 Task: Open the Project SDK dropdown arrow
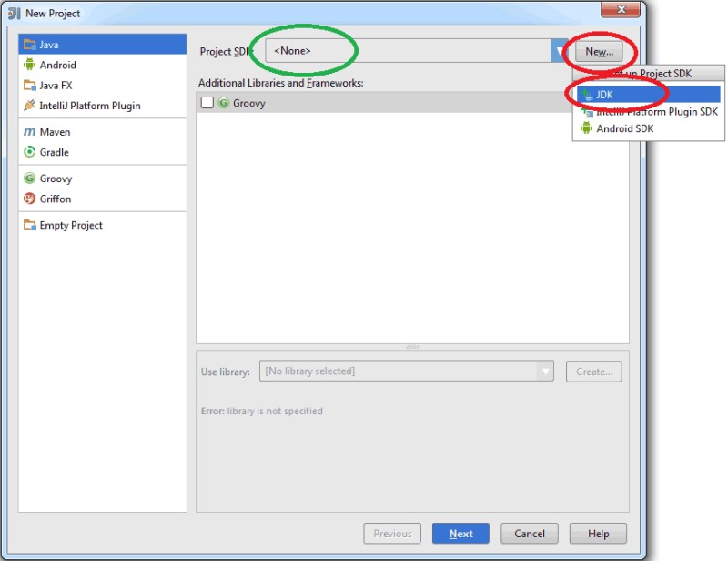click(x=559, y=52)
